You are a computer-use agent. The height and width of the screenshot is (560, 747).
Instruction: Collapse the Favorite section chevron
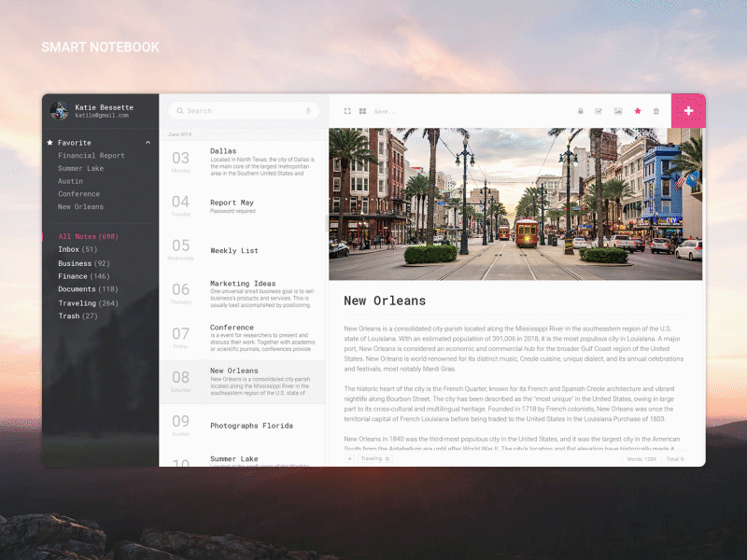point(148,143)
